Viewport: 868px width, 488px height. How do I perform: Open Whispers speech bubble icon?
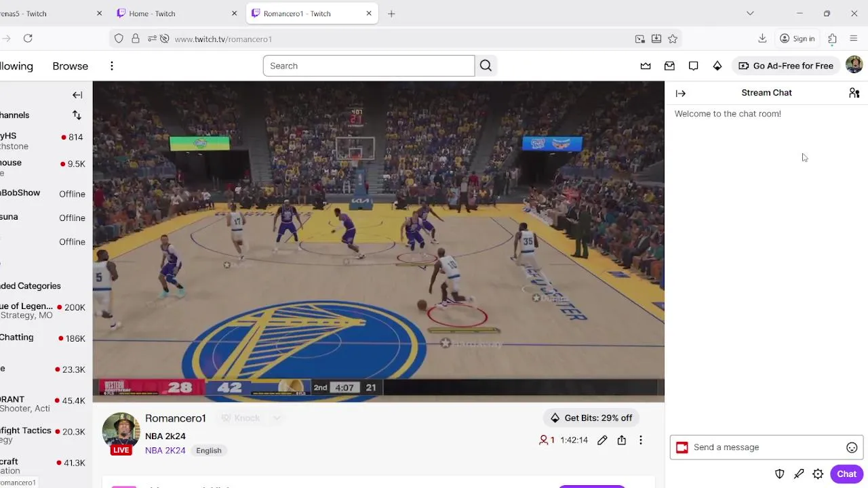(693, 66)
